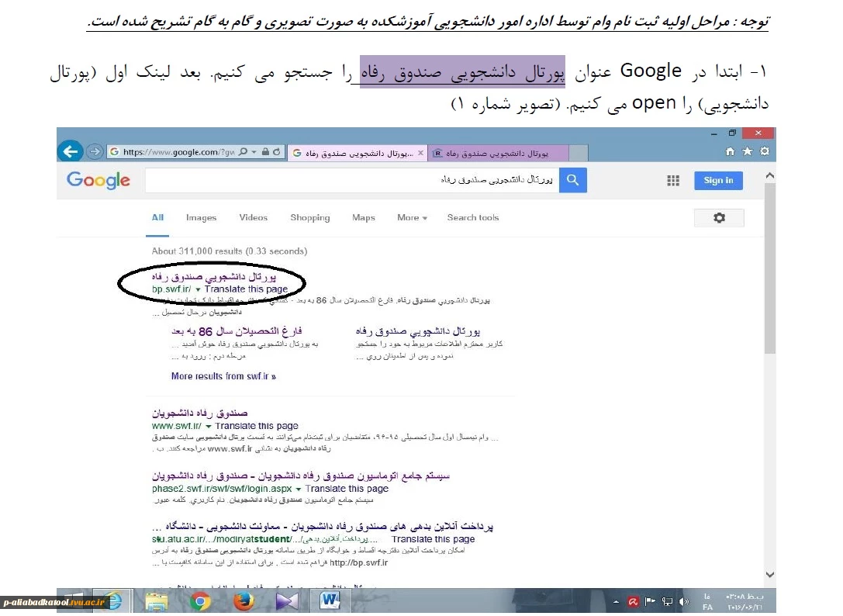Viewport: 843px width, 616px height.
Task: Close the browser window
Action: click(x=758, y=133)
